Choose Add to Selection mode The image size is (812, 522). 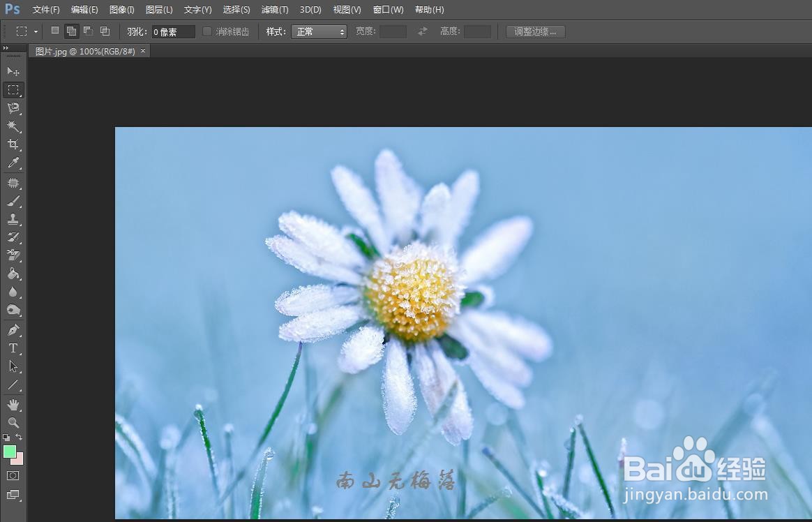(x=71, y=31)
